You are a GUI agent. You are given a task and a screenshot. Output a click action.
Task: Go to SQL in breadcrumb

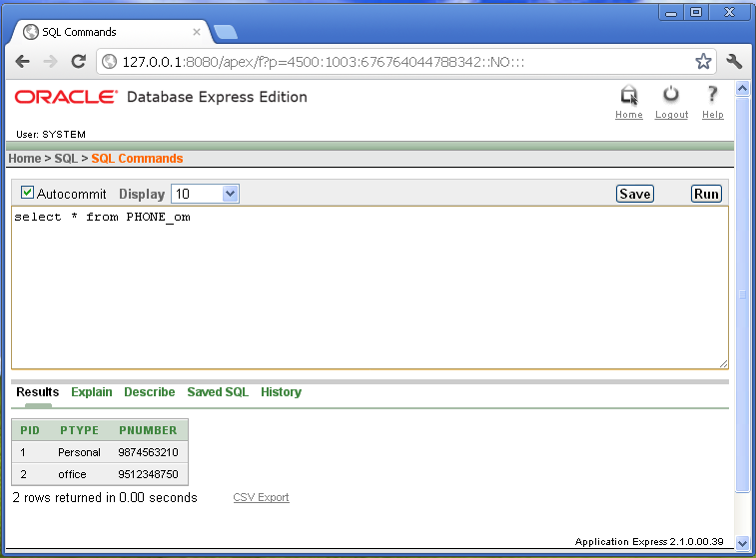(x=66, y=158)
